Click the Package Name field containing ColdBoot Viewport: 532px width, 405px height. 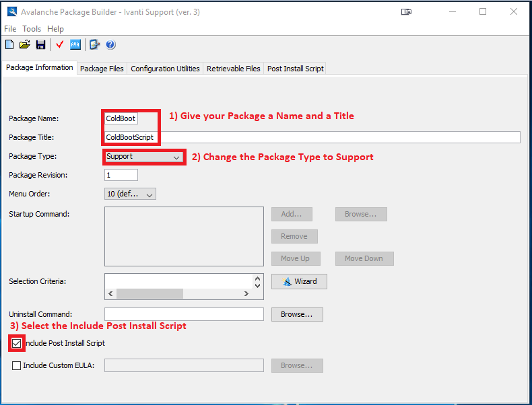click(x=121, y=118)
